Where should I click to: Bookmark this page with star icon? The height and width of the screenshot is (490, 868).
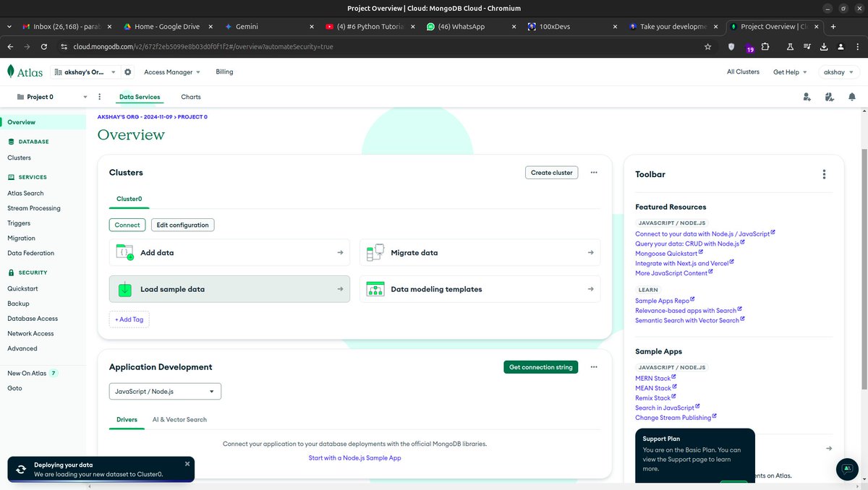coord(707,46)
